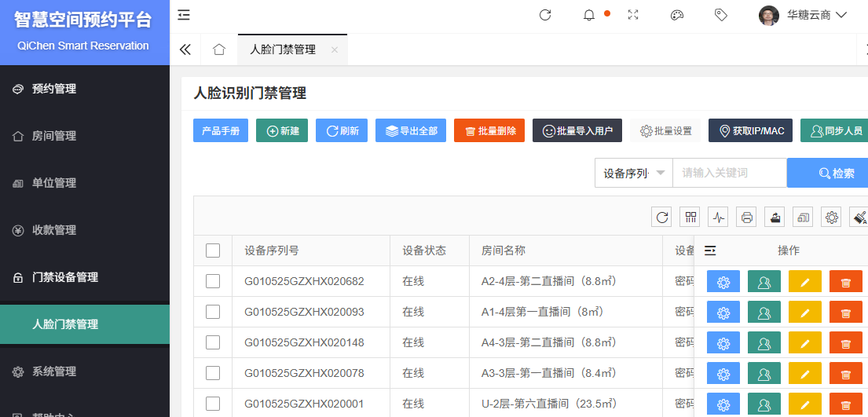Click the 新建 button
The width and height of the screenshot is (868, 417).
pyautogui.click(x=282, y=130)
